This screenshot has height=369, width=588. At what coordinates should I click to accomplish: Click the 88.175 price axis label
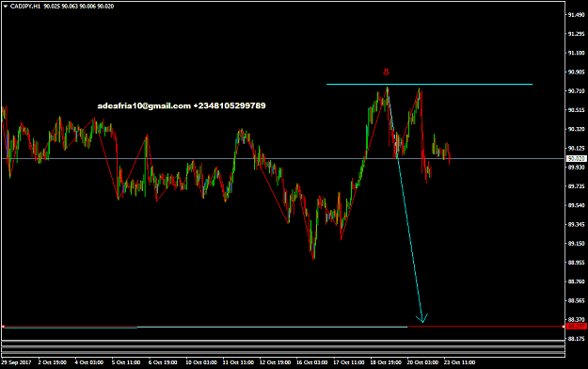coord(577,339)
